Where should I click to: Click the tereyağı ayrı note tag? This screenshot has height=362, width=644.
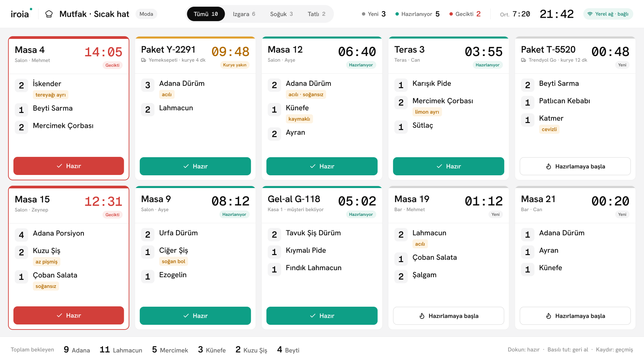click(51, 95)
